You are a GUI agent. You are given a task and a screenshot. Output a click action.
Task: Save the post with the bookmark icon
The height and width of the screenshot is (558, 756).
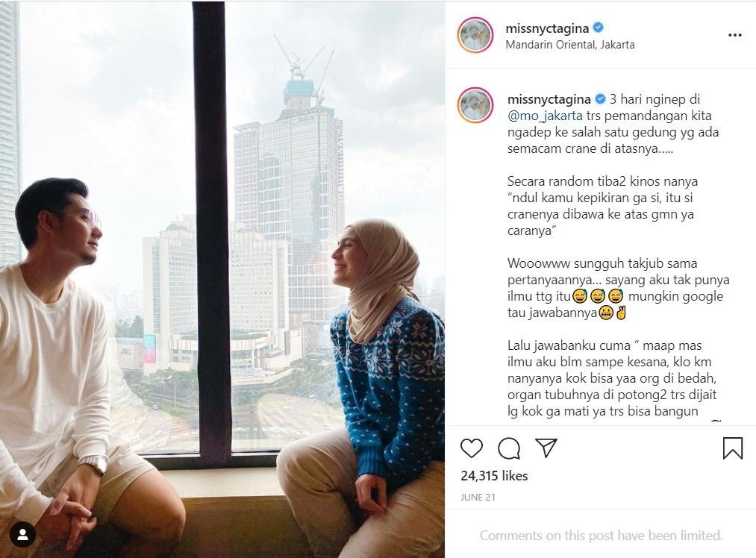732,448
